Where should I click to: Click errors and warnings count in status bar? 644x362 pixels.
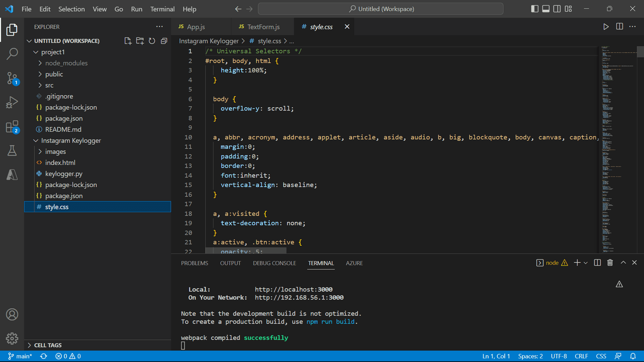point(68,356)
